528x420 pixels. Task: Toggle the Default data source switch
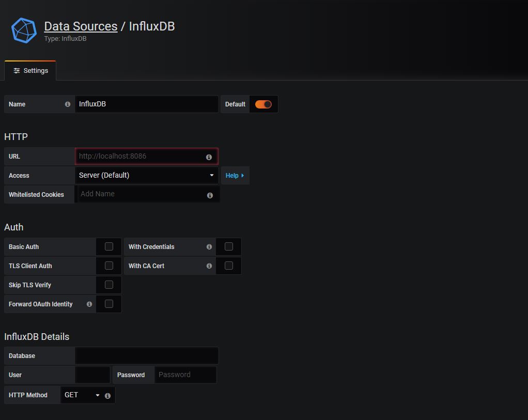[263, 104]
